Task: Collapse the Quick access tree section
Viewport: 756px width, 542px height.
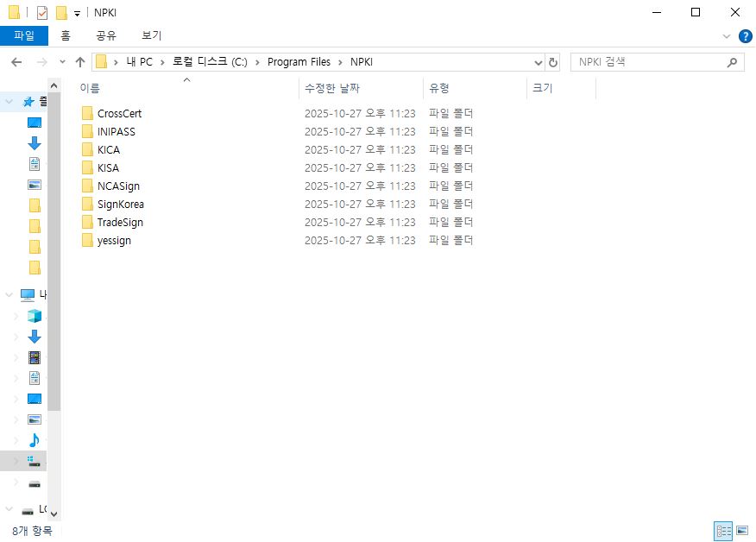Action: click(x=9, y=102)
